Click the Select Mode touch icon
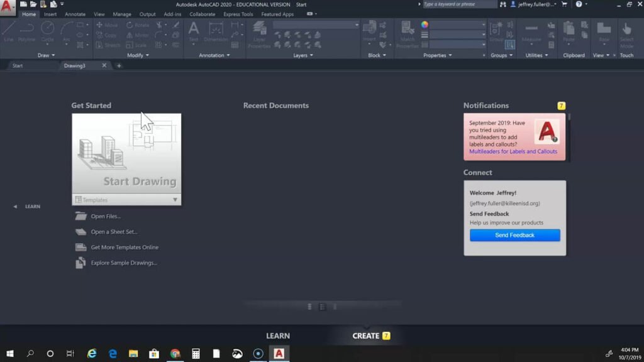The image size is (644, 362). pyautogui.click(x=627, y=35)
